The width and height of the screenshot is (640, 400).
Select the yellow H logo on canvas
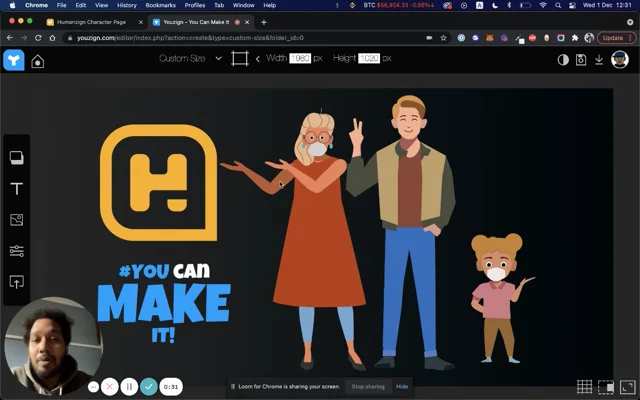tap(159, 182)
